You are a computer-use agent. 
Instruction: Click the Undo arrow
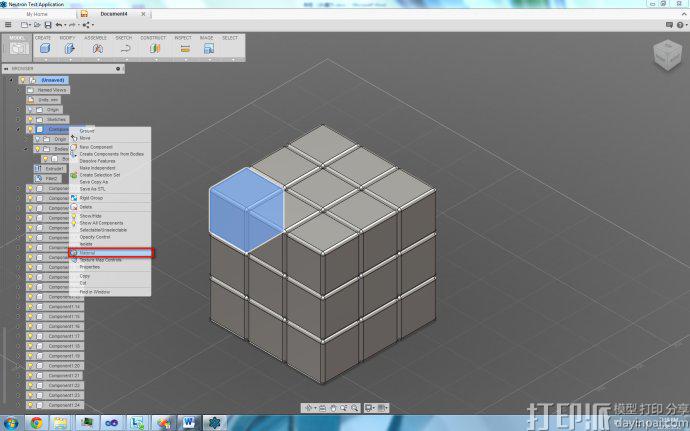(58, 25)
